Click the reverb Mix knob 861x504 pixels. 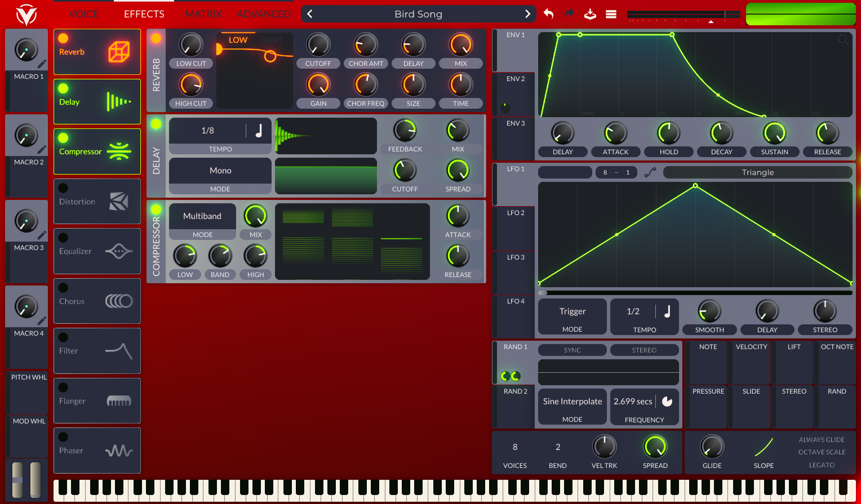click(x=460, y=44)
